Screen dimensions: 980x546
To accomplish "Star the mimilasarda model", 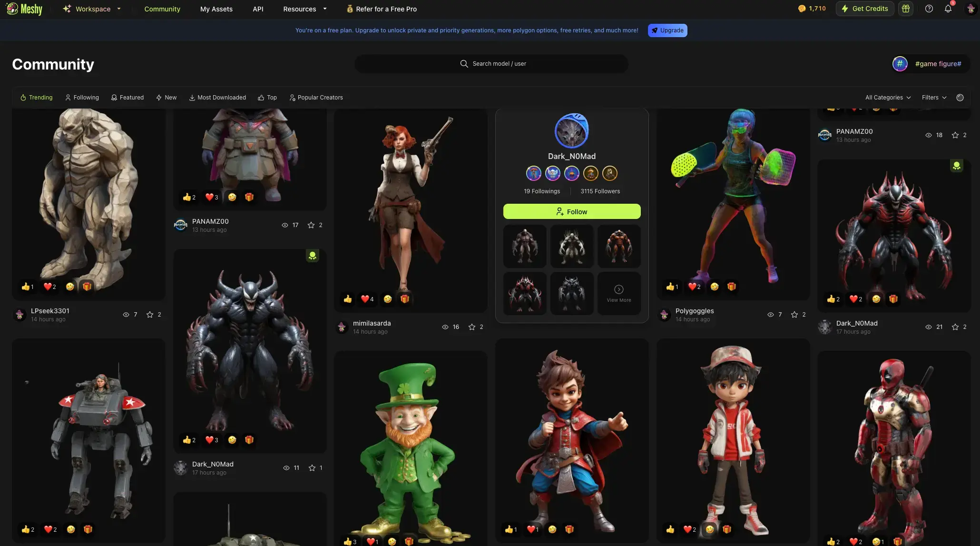I will tap(472, 327).
